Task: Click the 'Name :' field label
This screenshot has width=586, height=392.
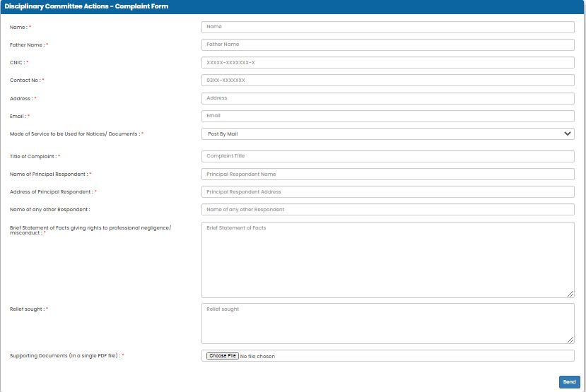Action: tap(20, 27)
